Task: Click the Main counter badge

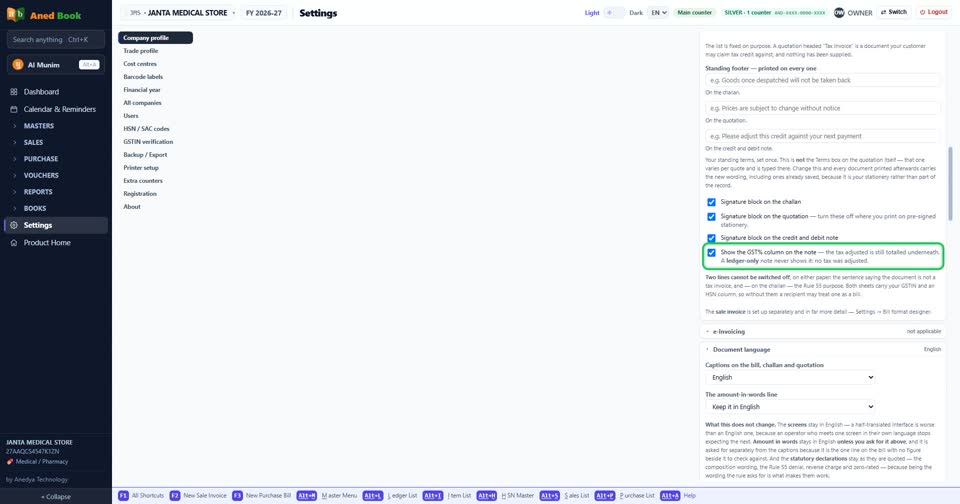Action: pos(694,12)
